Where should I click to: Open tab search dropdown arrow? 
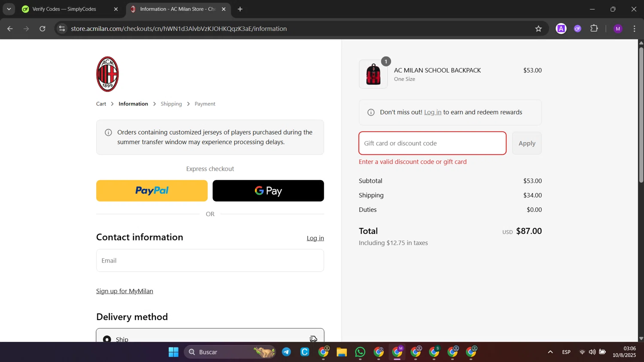tap(9, 9)
